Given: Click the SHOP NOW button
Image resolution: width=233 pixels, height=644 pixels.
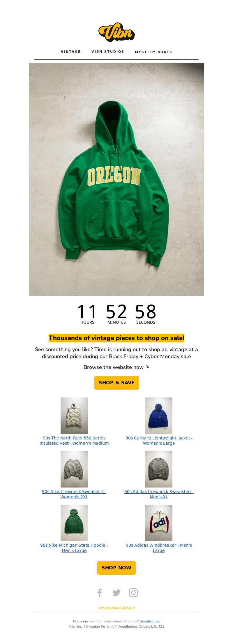Looking at the screenshot, I should pyautogui.click(x=116, y=568).
